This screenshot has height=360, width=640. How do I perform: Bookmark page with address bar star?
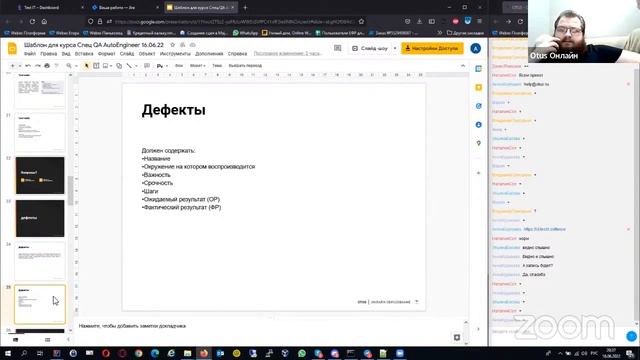pos(361,22)
